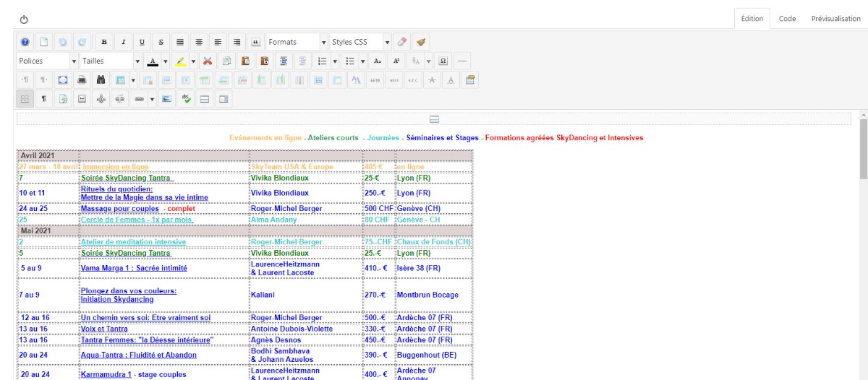Apply subscript formatting

coord(378,61)
